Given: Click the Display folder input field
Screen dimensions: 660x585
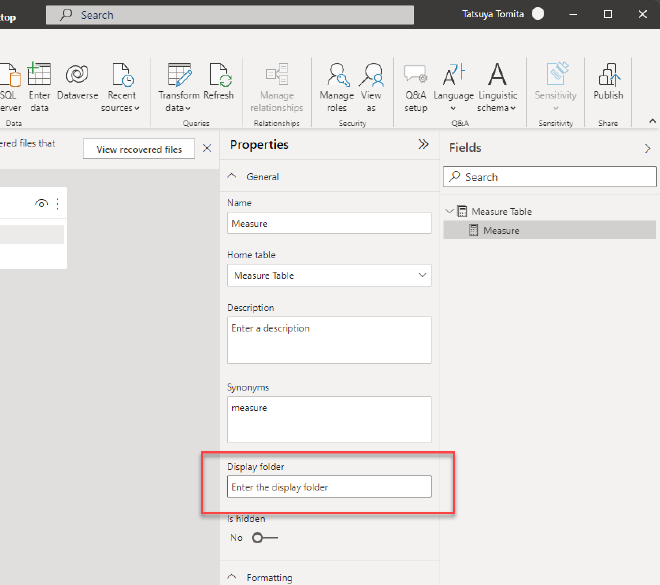Looking at the screenshot, I should coord(329,487).
